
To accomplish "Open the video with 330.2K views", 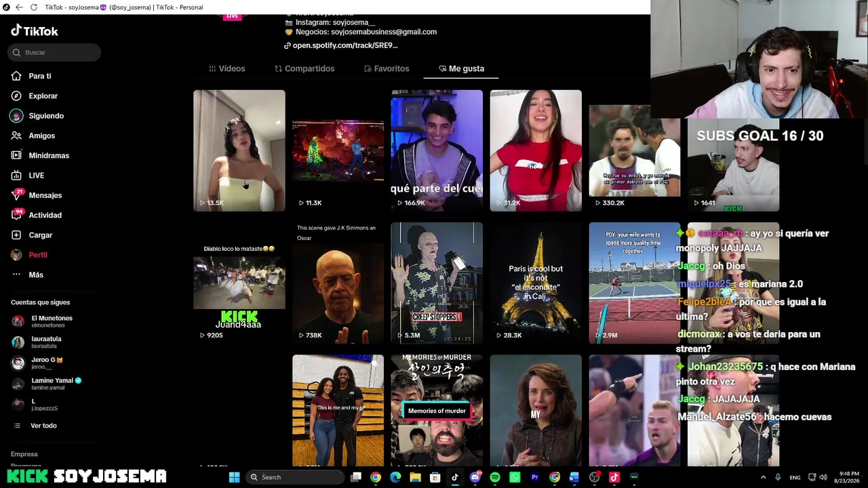I will 635,150.
